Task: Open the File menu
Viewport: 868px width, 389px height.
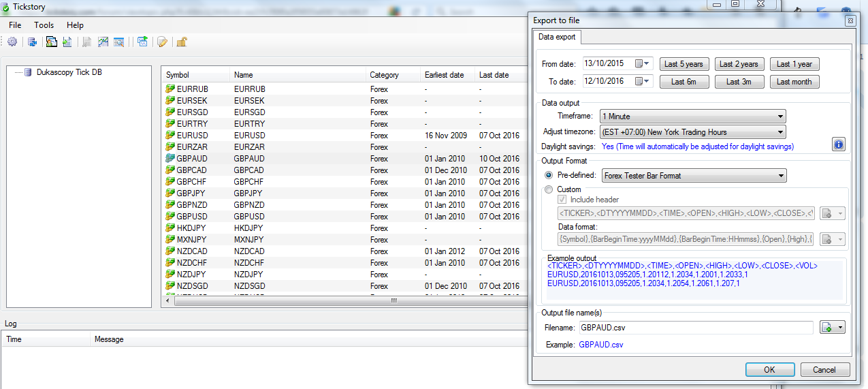Action: click(15, 25)
